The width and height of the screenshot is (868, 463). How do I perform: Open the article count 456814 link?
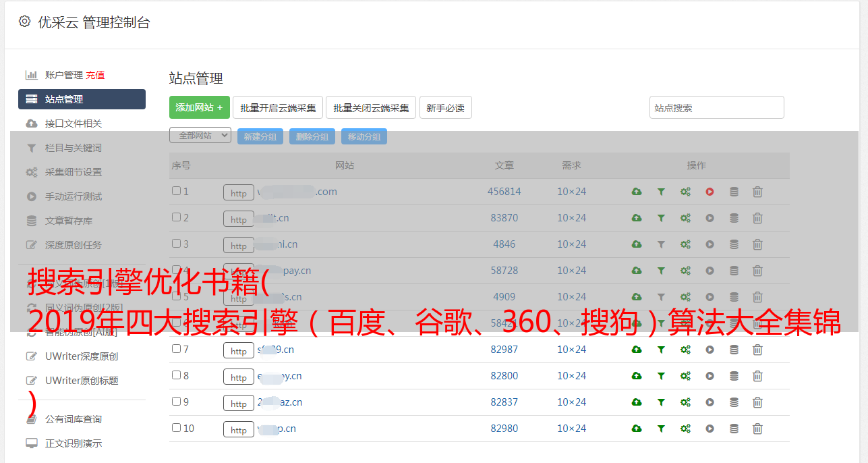(504, 192)
